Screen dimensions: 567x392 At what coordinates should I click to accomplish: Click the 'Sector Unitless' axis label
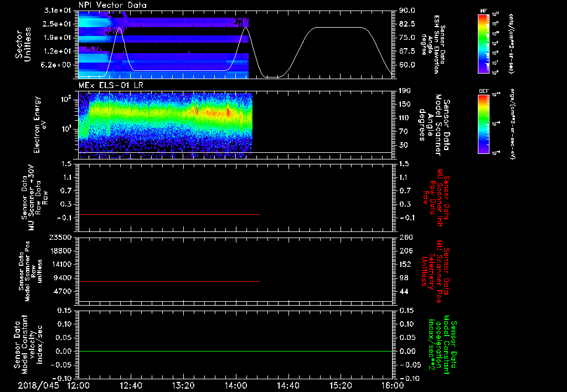pos(23,44)
